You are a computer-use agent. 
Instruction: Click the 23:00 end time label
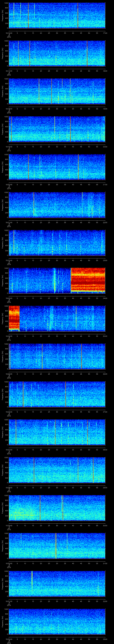click(x=105, y=260)
